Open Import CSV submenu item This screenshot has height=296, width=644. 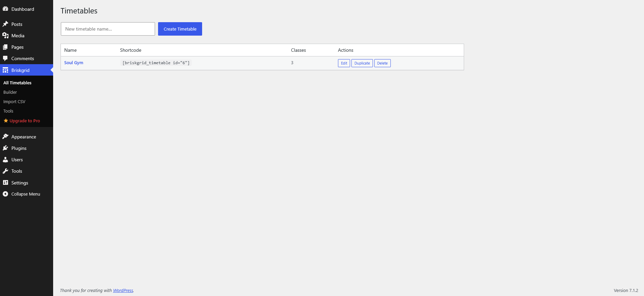coord(14,101)
